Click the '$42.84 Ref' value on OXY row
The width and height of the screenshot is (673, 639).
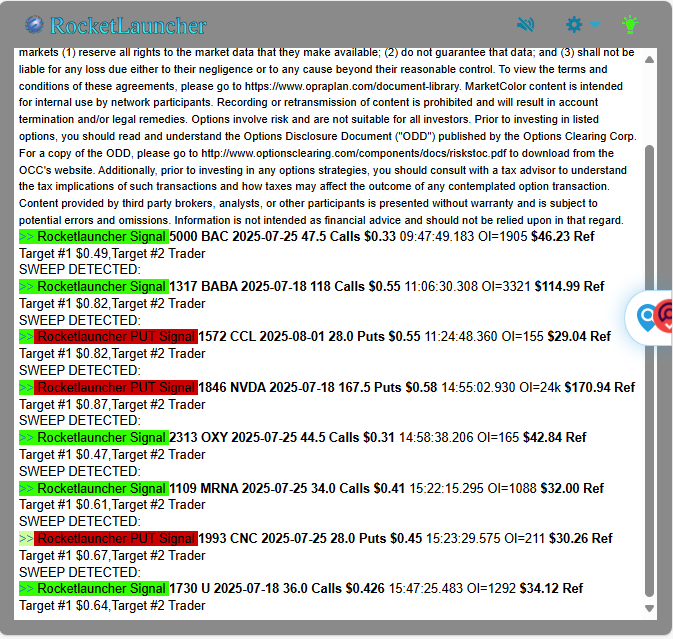[555, 438]
